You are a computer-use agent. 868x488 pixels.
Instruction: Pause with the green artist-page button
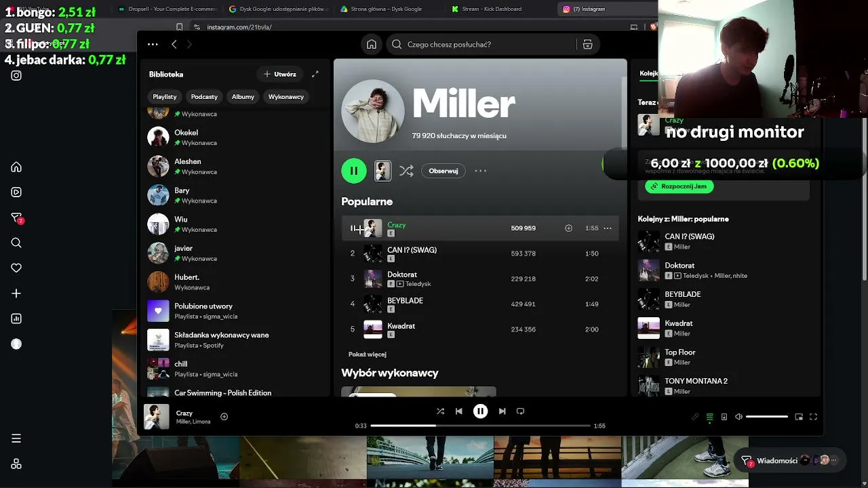click(x=354, y=171)
